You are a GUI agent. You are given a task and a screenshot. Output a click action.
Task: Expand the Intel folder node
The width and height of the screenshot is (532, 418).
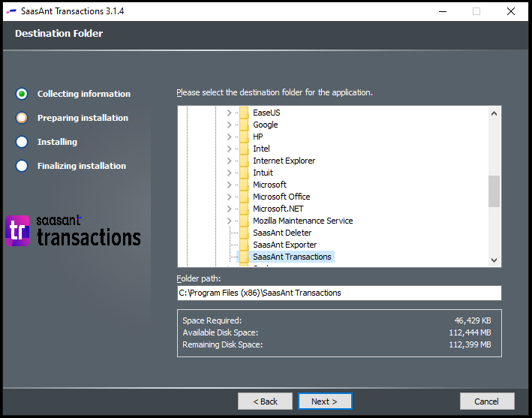click(x=230, y=149)
